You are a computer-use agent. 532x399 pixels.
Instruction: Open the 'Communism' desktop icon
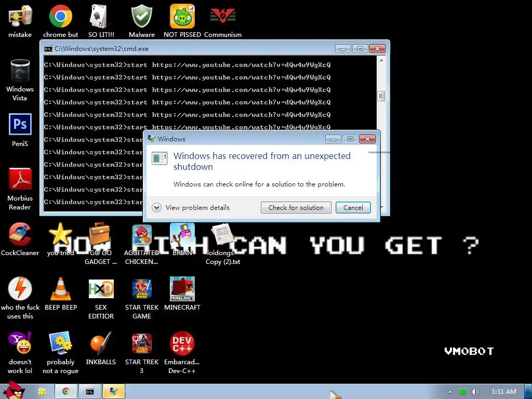(223, 21)
